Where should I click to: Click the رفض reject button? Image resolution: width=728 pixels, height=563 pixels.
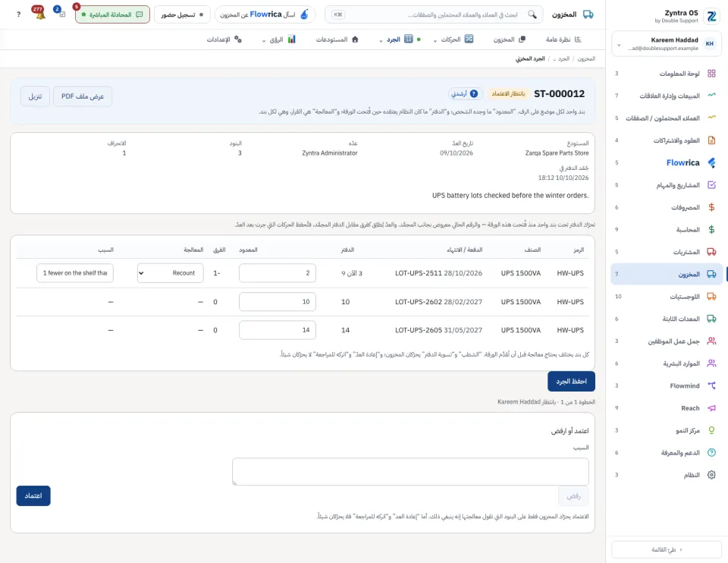(573, 496)
